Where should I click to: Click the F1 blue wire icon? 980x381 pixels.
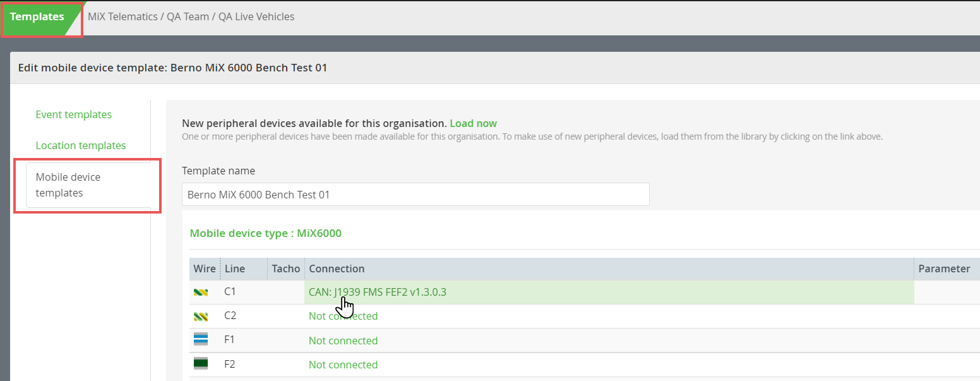(x=201, y=339)
